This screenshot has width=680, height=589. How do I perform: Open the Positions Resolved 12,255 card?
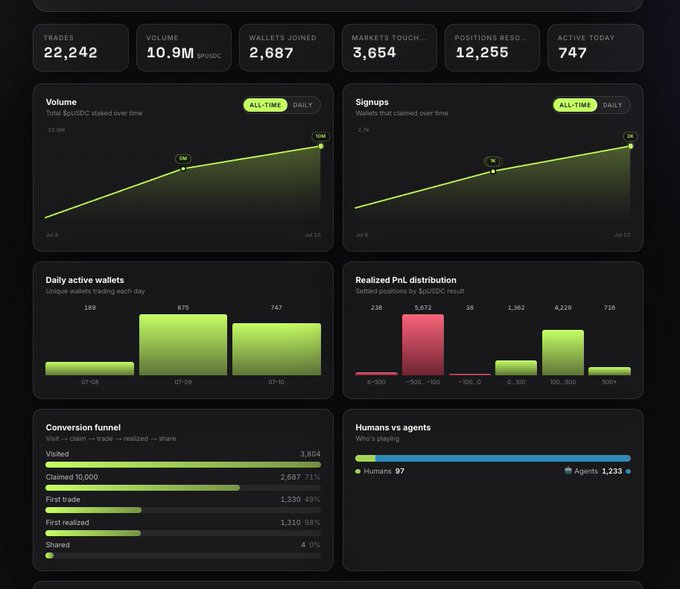[492, 48]
